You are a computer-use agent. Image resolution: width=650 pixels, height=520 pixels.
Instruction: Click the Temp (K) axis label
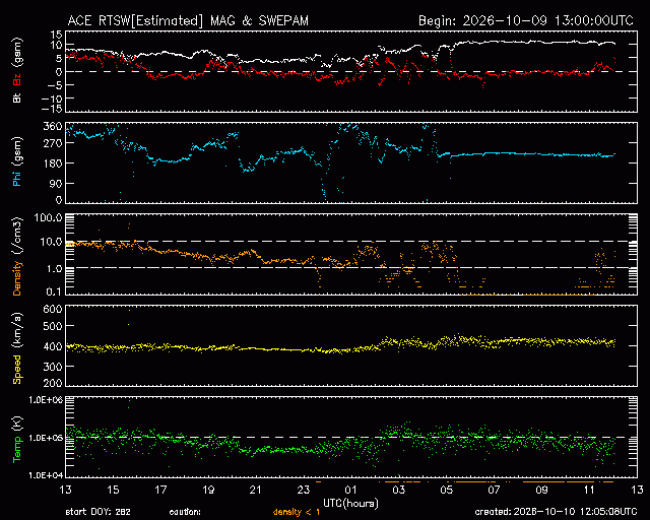click(x=17, y=440)
